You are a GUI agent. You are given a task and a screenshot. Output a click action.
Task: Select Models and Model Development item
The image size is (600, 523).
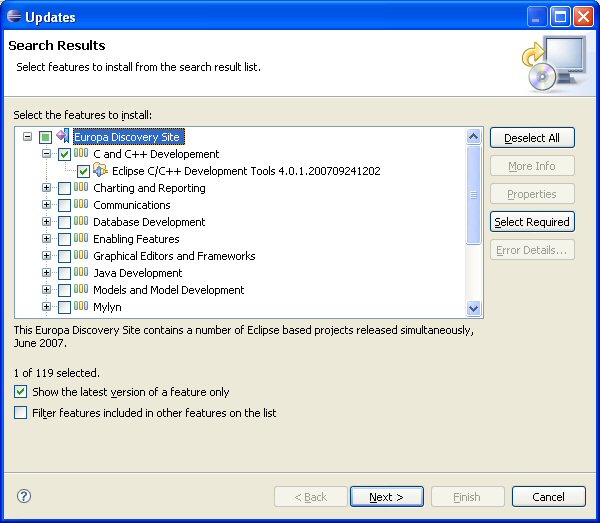point(168,290)
